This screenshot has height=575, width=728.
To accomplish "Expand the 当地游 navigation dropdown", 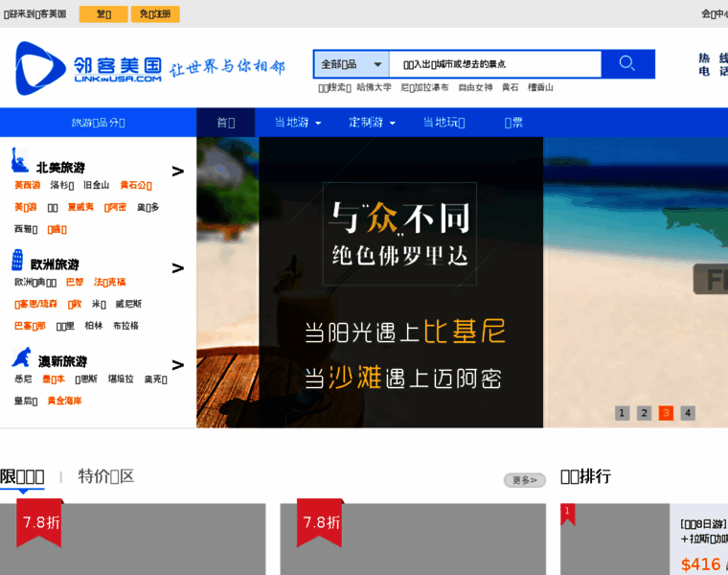I will 297,123.
